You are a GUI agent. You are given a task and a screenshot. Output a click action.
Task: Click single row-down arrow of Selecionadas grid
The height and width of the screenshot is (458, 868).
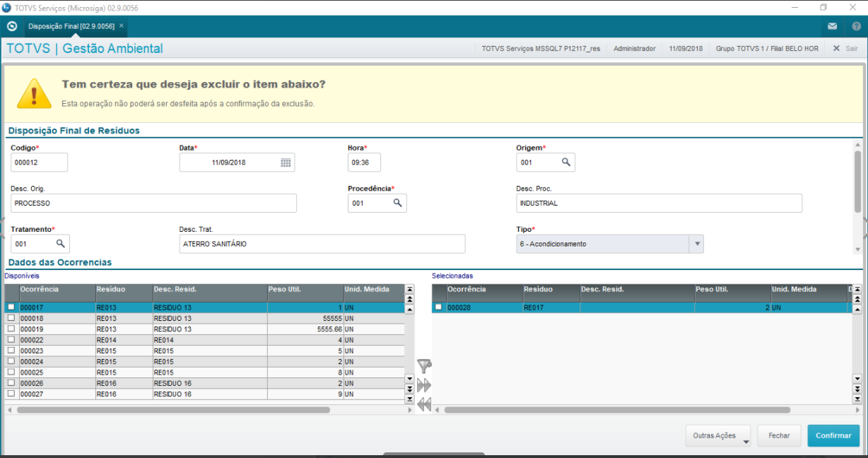click(x=857, y=379)
